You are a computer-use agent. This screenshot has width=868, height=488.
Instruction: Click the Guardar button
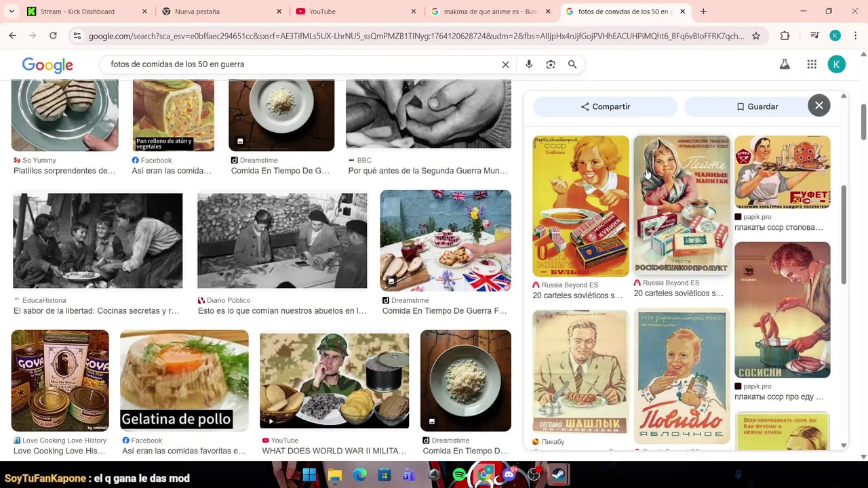[x=757, y=106]
